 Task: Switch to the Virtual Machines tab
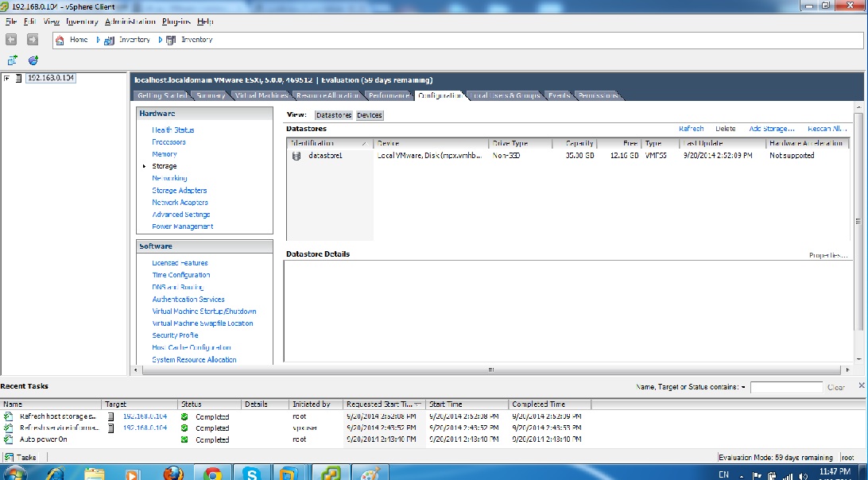tap(262, 96)
